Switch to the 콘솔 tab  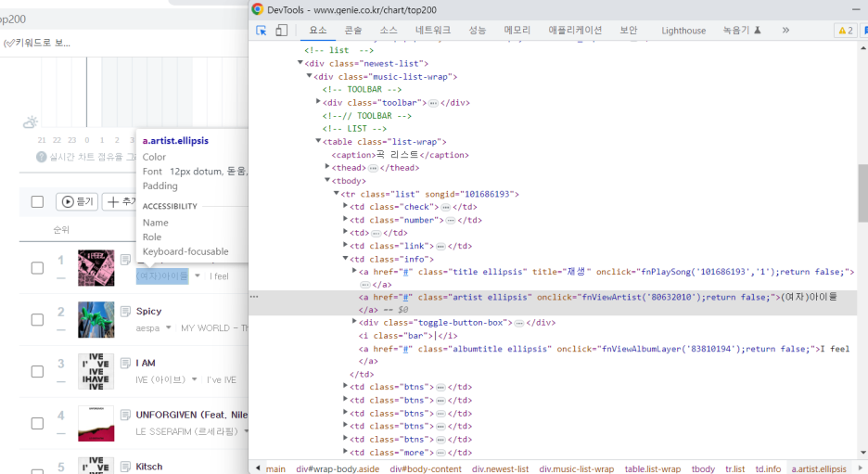click(353, 31)
